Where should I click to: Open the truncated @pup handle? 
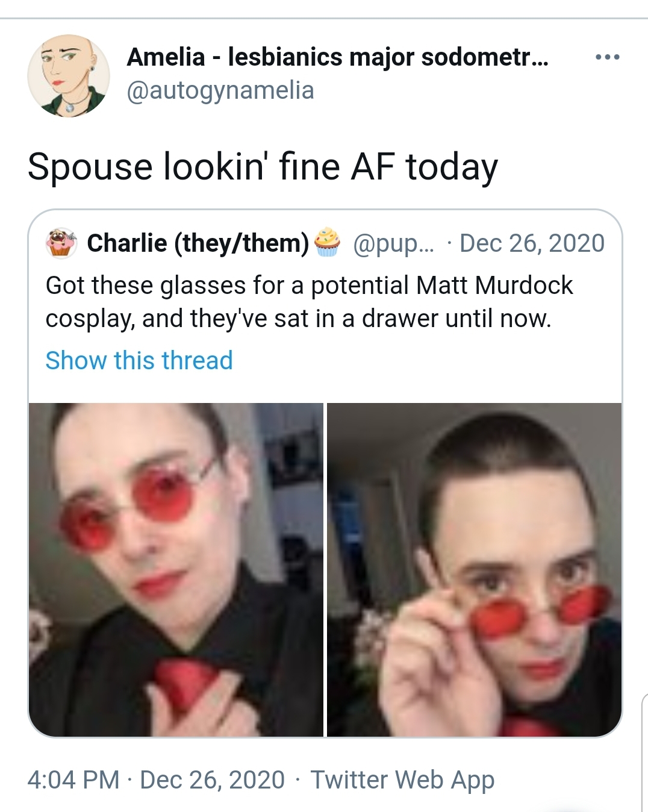click(x=393, y=243)
